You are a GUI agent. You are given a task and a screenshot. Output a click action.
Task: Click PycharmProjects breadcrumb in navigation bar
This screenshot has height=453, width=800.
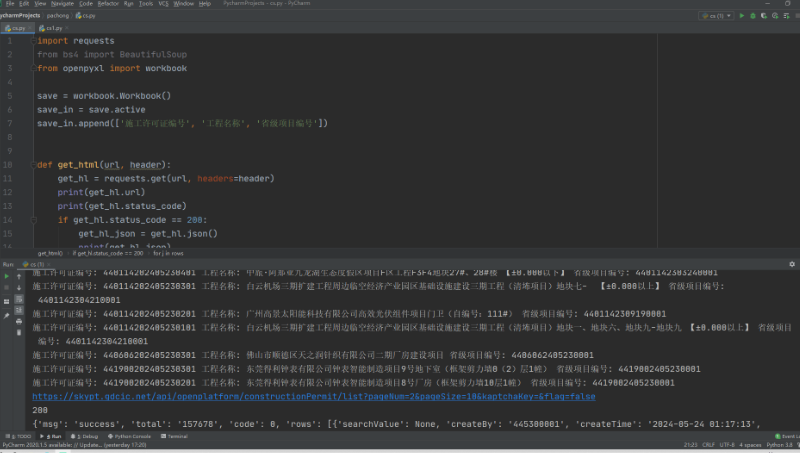20,16
